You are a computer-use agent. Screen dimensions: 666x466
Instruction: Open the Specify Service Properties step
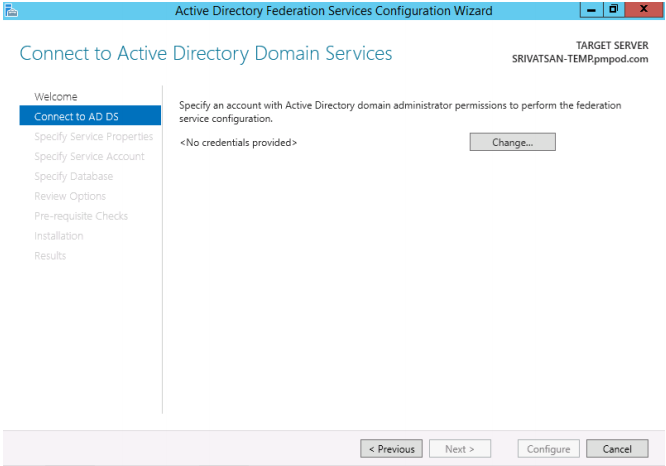pos(93,136)
